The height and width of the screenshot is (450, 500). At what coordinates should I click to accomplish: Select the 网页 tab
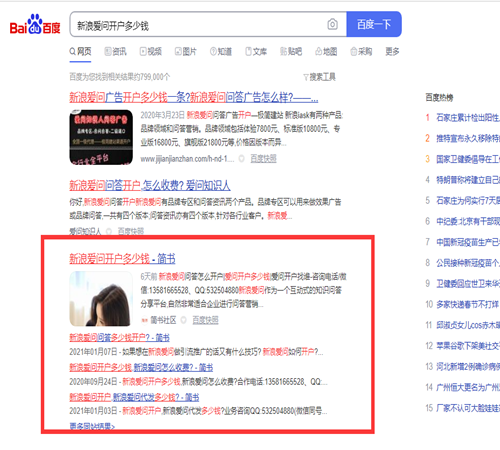click(80, 51)
